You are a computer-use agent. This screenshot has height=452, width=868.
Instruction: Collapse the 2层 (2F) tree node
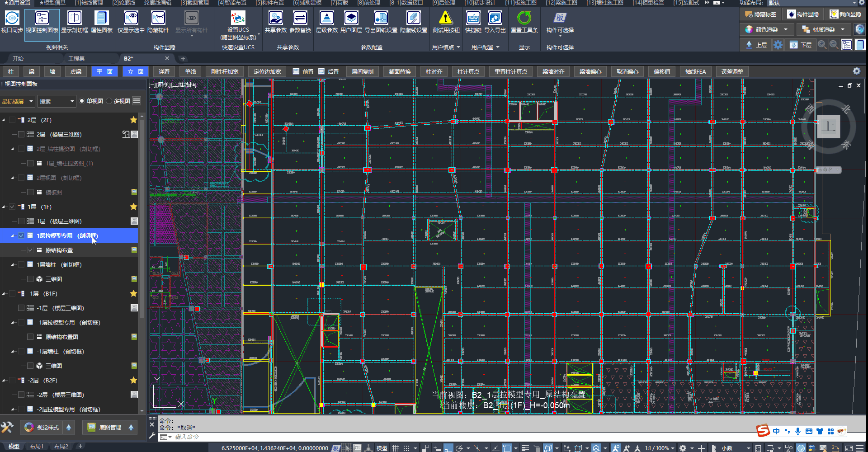4,120
